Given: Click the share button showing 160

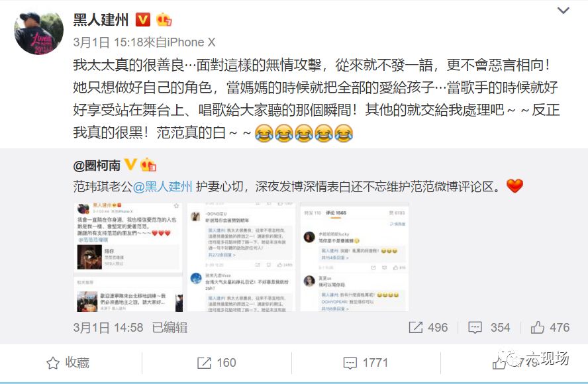Looking at the screenshot, I should click(217, 363).
